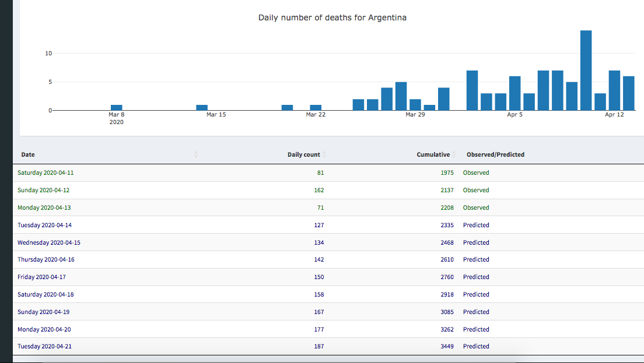
Task: Click the Date column sort arrows
Action: [x=196, y=154]
